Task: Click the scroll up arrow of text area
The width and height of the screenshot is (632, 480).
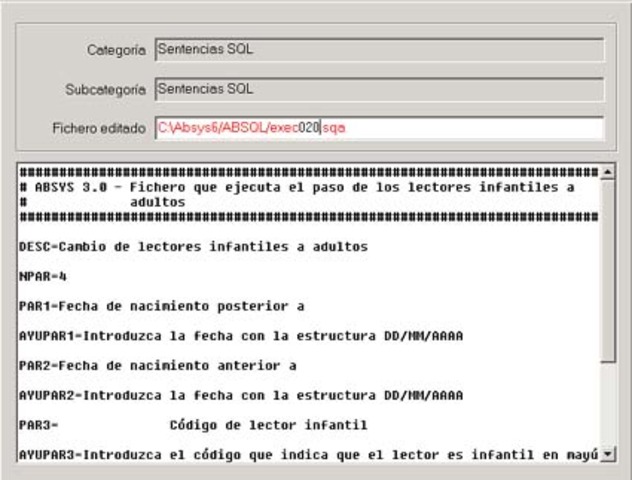Action: (x=607, y=172)
